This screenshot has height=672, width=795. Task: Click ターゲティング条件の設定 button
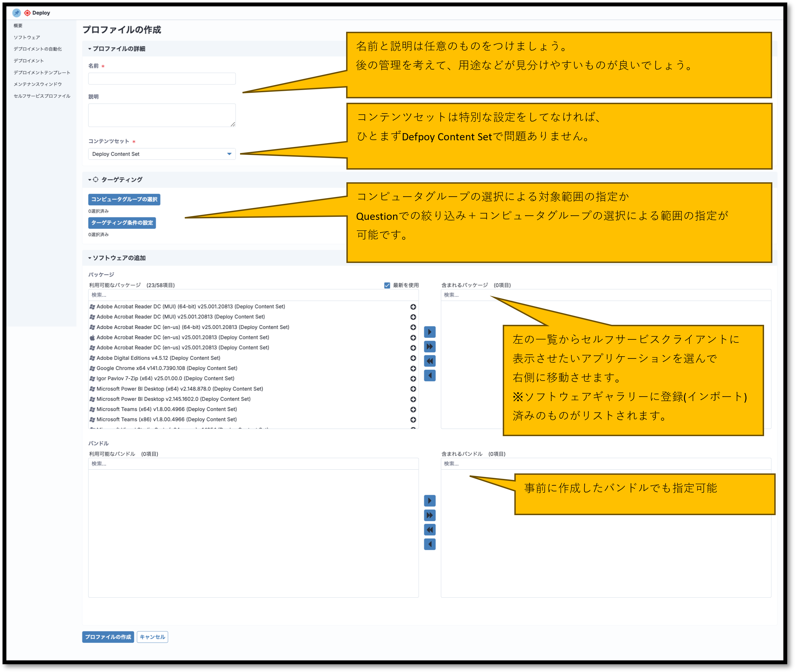(x=122, y=223)
